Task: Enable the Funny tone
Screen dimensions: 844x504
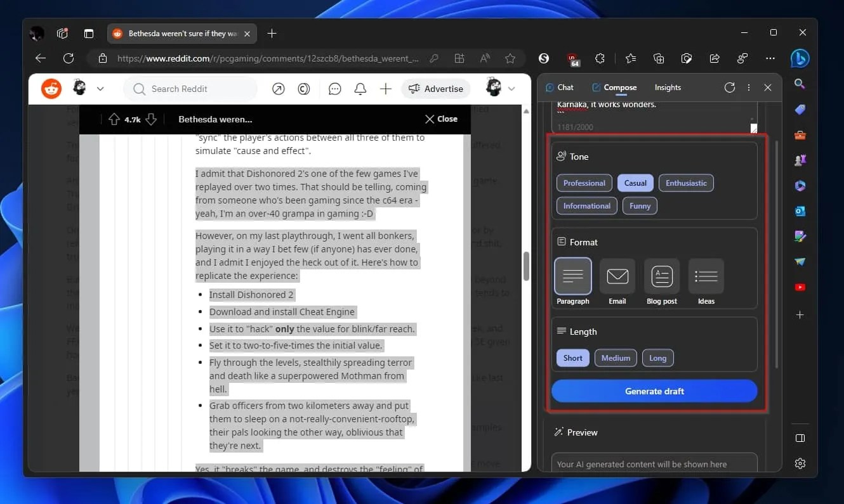Action: [639, 205]
